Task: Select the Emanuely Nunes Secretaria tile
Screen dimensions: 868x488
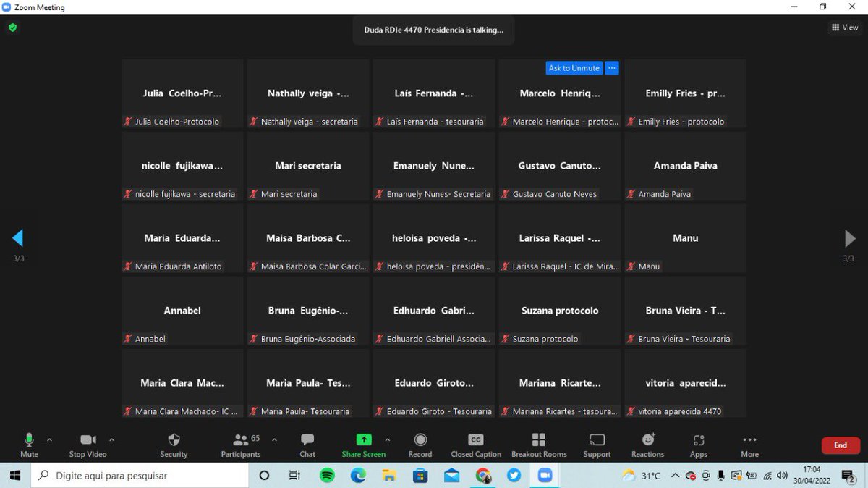Action: pos(434,166)
